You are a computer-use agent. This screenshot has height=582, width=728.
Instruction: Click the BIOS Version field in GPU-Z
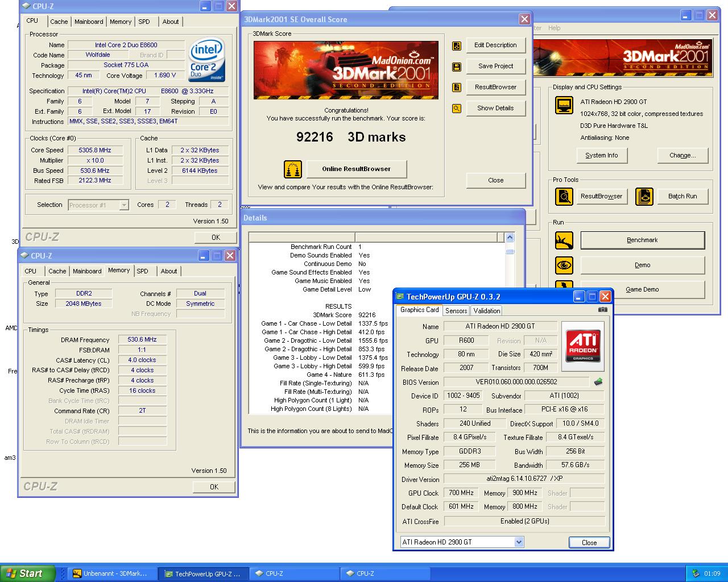pos(516,383)
